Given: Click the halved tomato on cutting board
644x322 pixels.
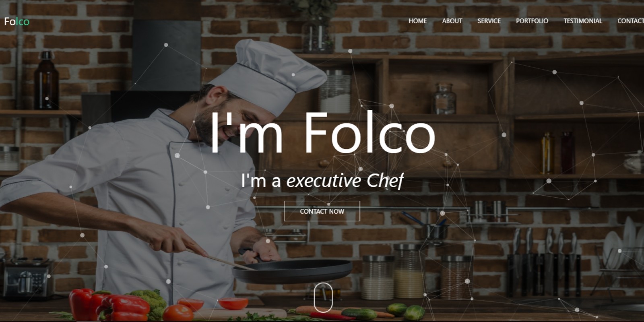Looking at the screenshot, I should [233, 303].
